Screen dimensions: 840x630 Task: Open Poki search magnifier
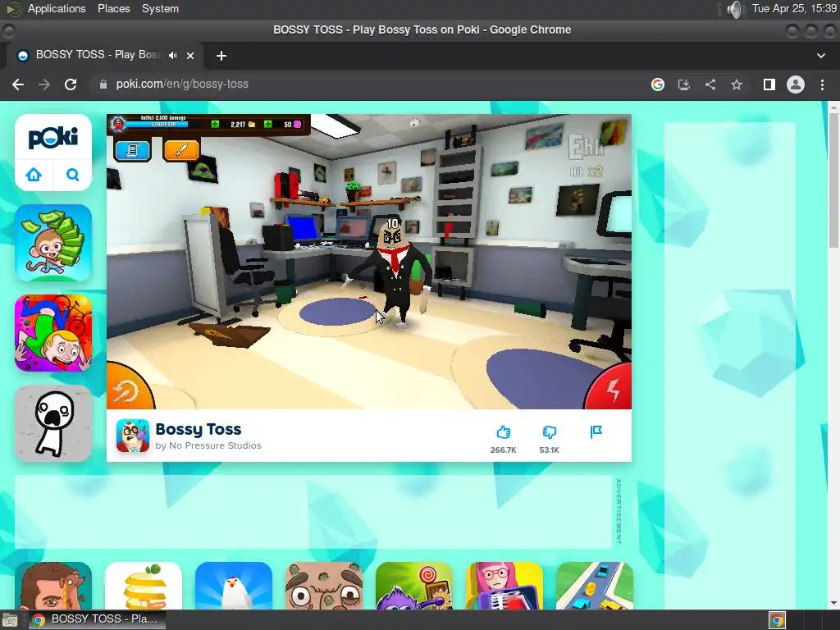click(x=72, y=175)
